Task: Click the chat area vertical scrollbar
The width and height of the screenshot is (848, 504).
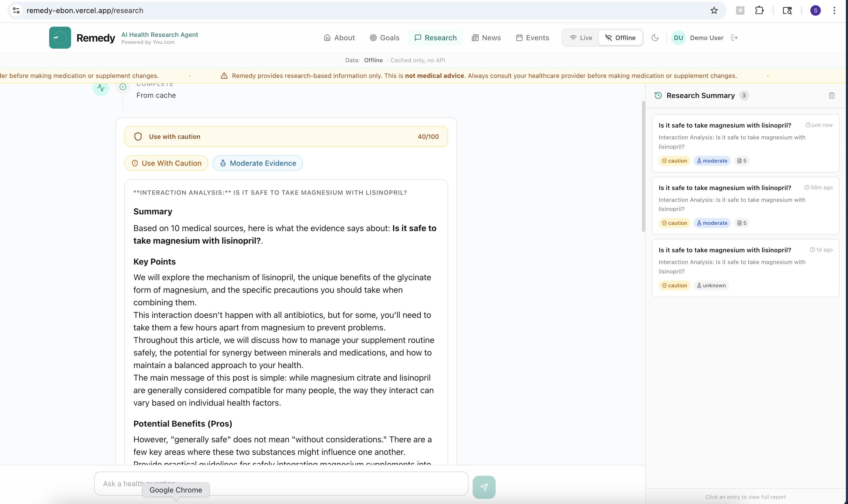Action: (x=643, y=167)
